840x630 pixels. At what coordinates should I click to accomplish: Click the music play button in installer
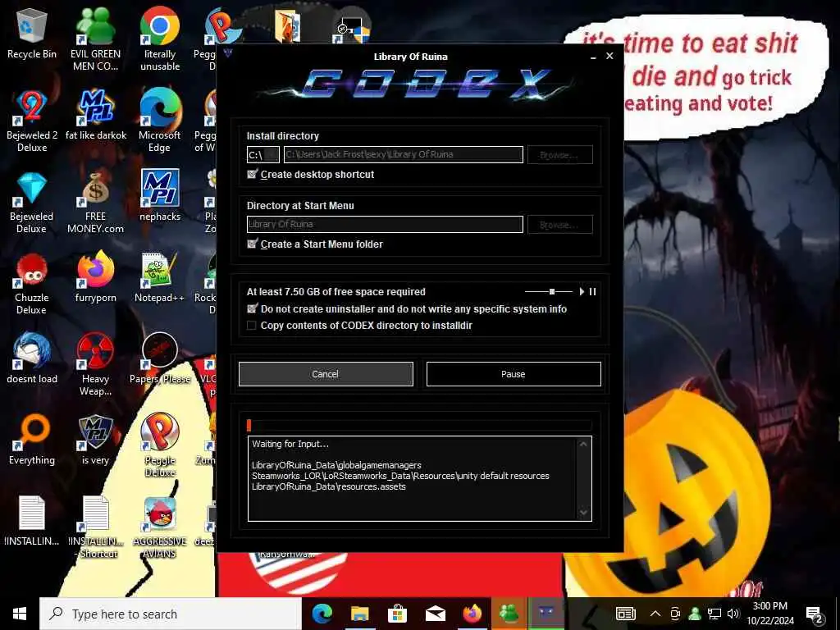tap(582, 291)
